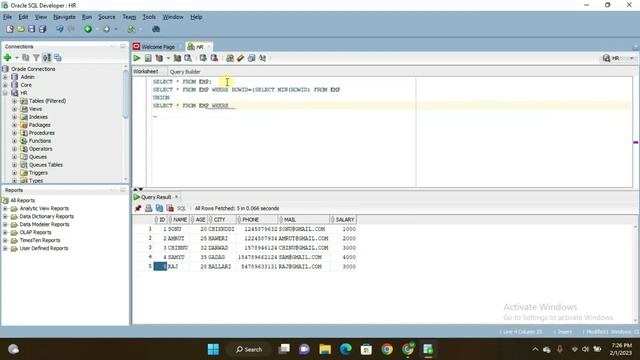Collapse the HR connection node
The height and width of the screenshot is (360, 640).
tap(5, 93)
